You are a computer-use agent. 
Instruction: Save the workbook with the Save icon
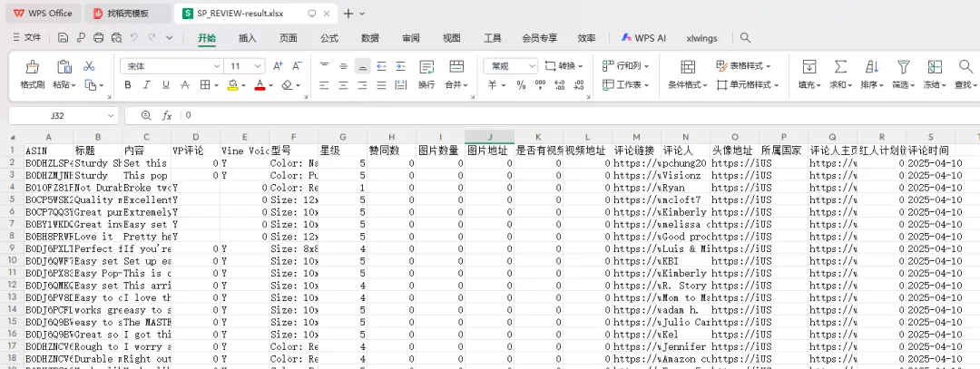pyautogui.click(x=63, y=38)
